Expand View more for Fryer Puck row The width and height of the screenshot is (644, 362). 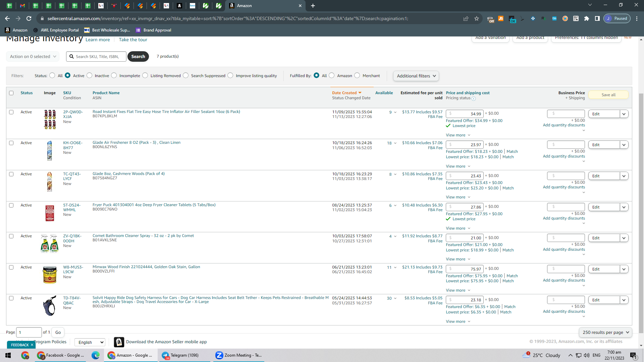(458, 228)
